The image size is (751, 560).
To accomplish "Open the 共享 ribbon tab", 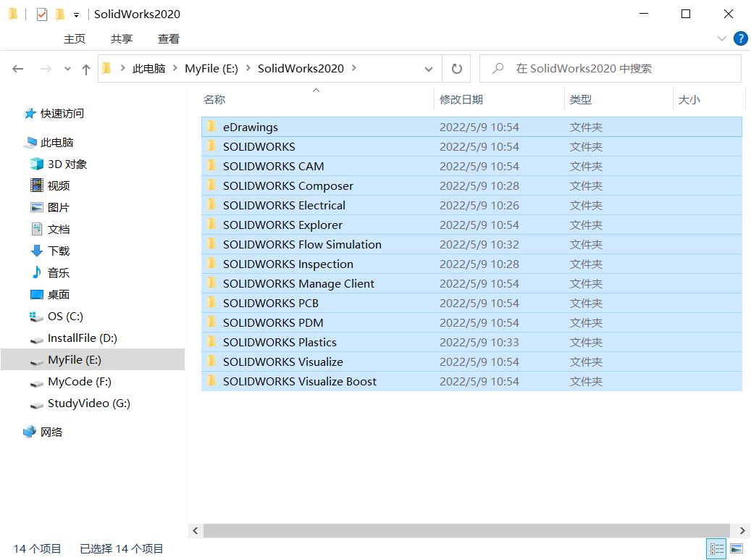I will coord(121,39).
